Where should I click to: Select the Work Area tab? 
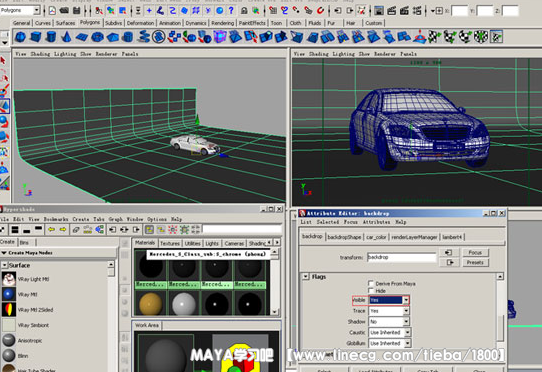coord(147,325)
